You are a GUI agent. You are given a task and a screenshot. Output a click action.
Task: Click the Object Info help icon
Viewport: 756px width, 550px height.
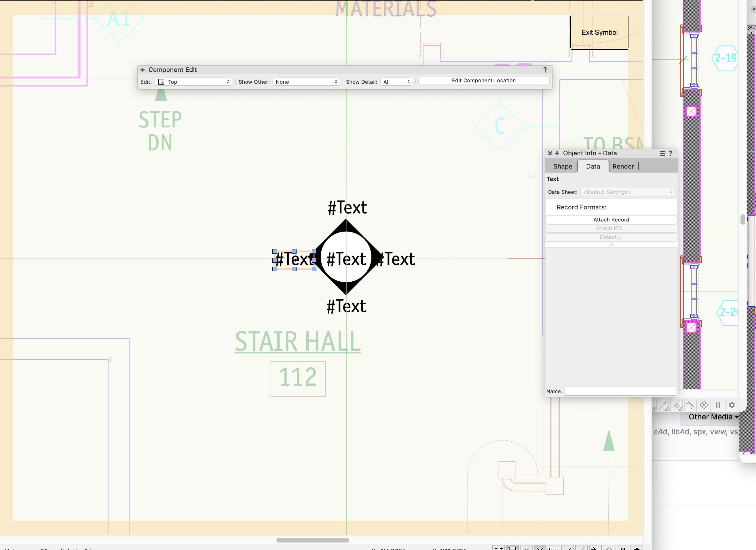pyautogui.click(x=671, y=153)
